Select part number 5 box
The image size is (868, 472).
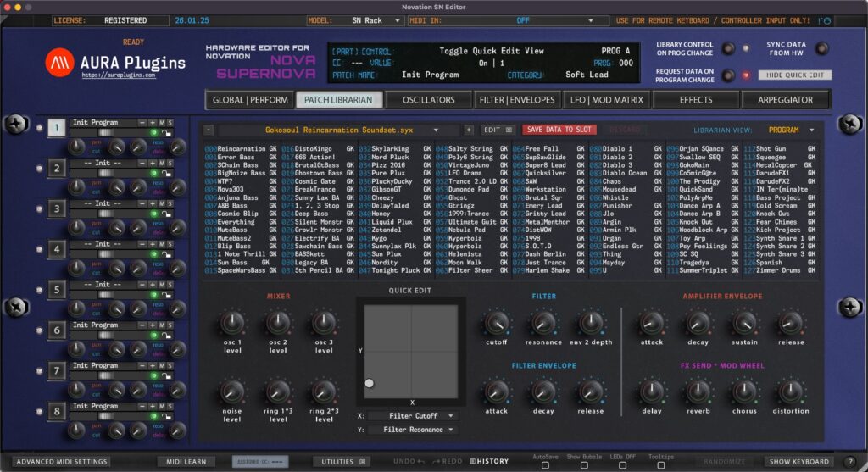(57, 290)
